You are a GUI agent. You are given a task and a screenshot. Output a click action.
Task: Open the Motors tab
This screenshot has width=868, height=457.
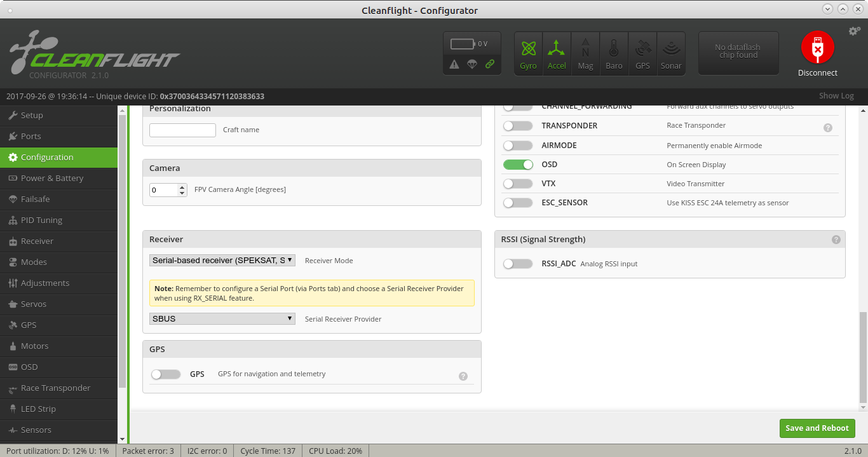(58, 346)
